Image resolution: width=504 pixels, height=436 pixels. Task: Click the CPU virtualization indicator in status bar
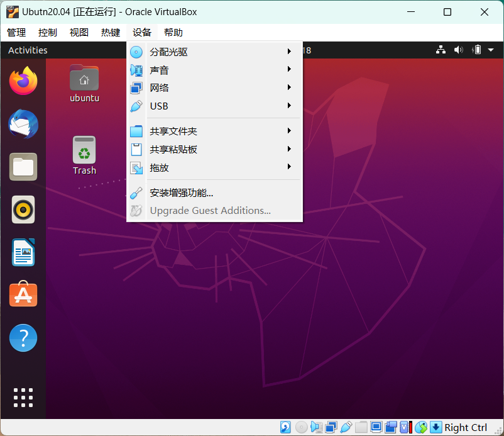pos(406,427)
